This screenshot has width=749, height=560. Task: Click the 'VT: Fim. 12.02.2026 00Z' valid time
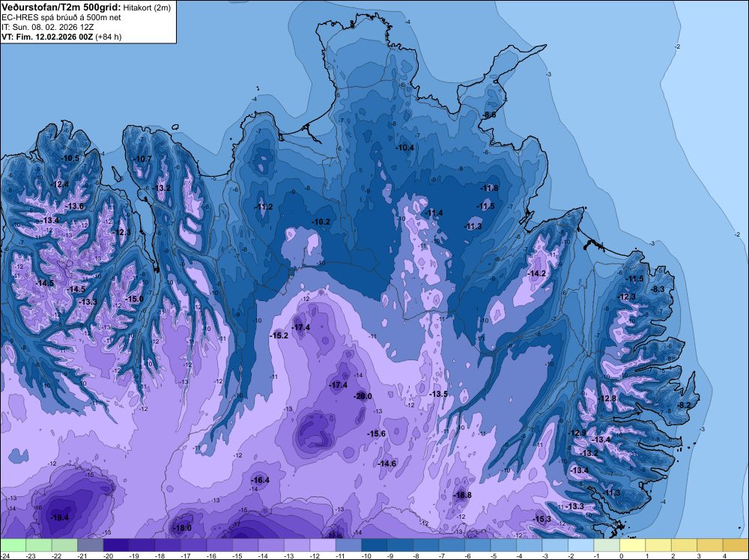(47, 37)
